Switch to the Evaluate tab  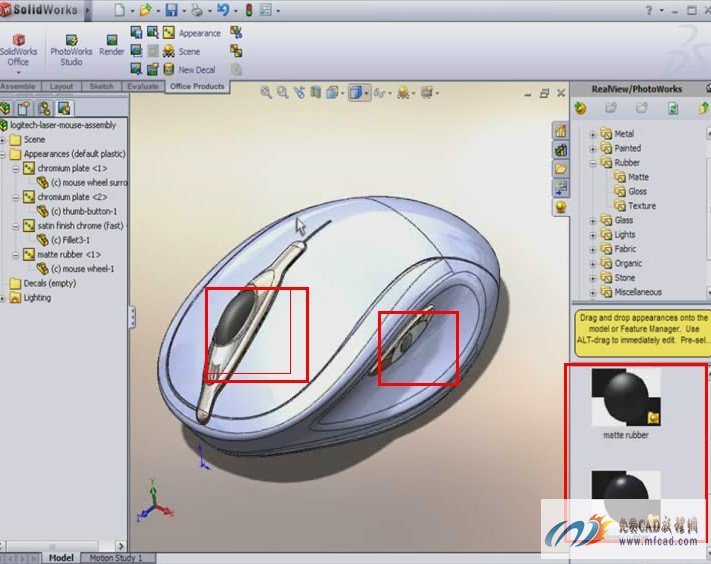point(142,87)
